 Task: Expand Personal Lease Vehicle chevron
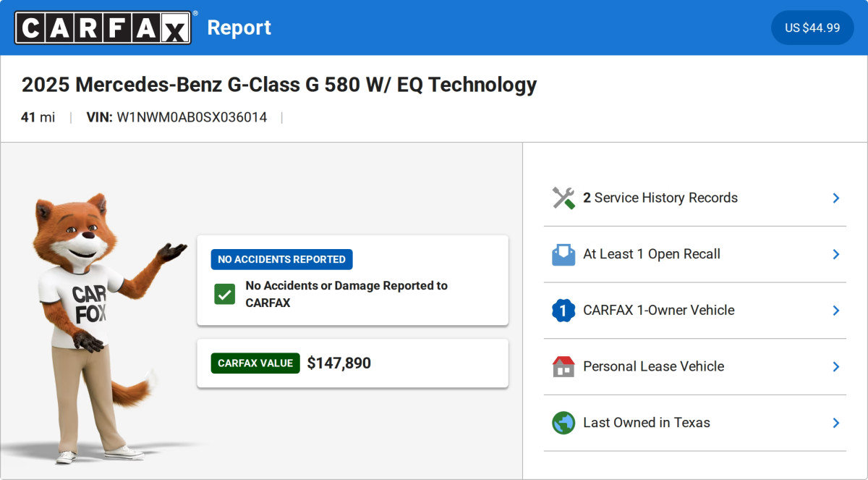tap(836, 366)
